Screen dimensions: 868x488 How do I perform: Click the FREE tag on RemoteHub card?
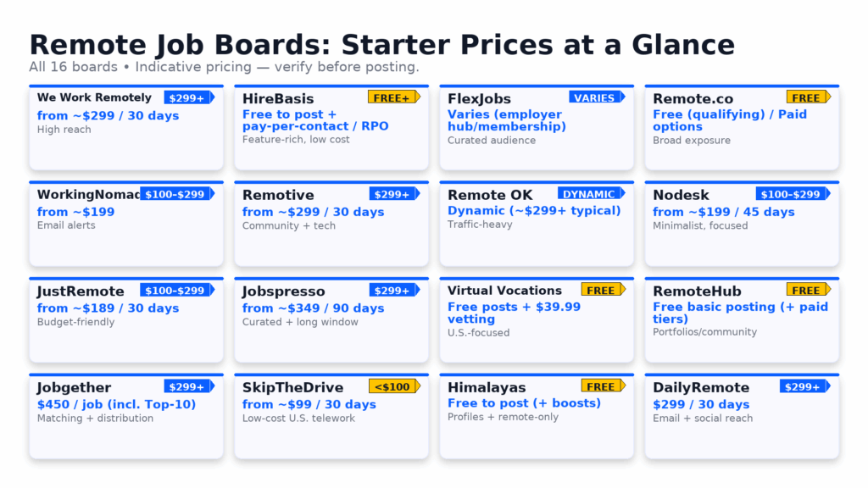[807, 290]
